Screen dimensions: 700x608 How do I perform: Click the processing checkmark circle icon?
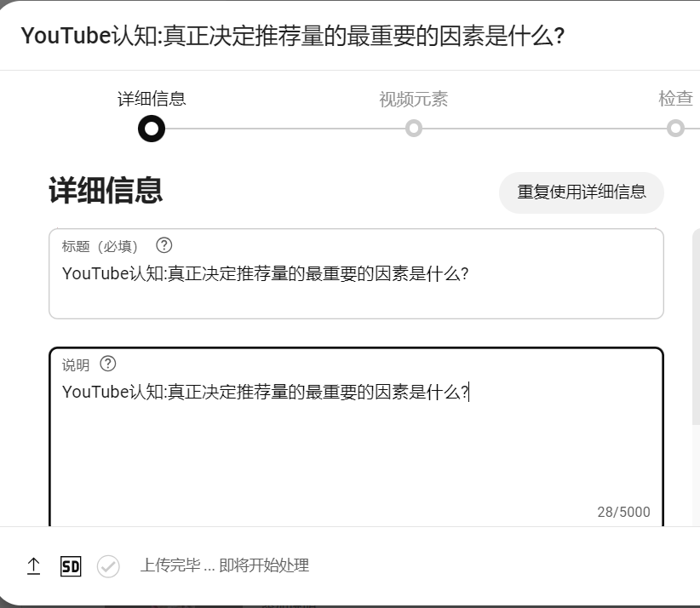pos(108,565)
